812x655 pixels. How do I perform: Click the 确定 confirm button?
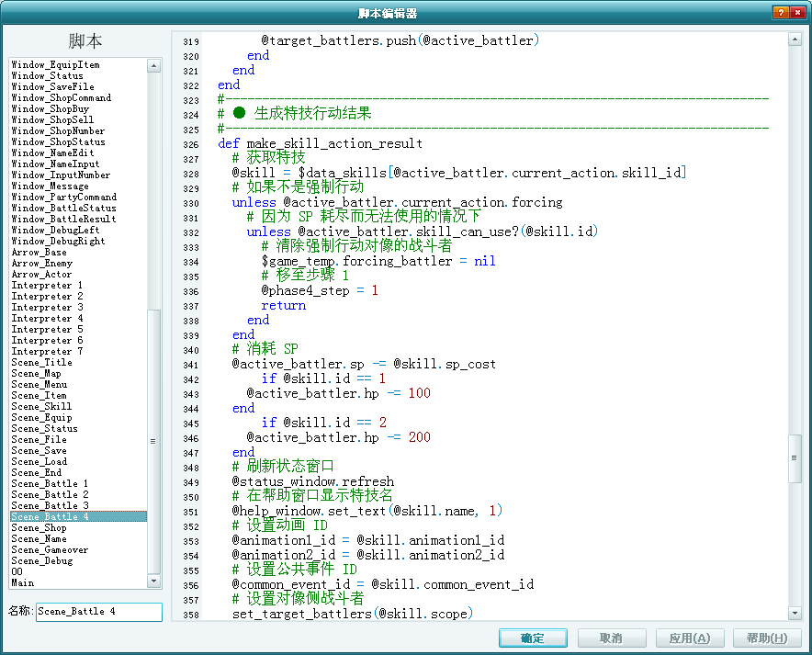[533, 638]
